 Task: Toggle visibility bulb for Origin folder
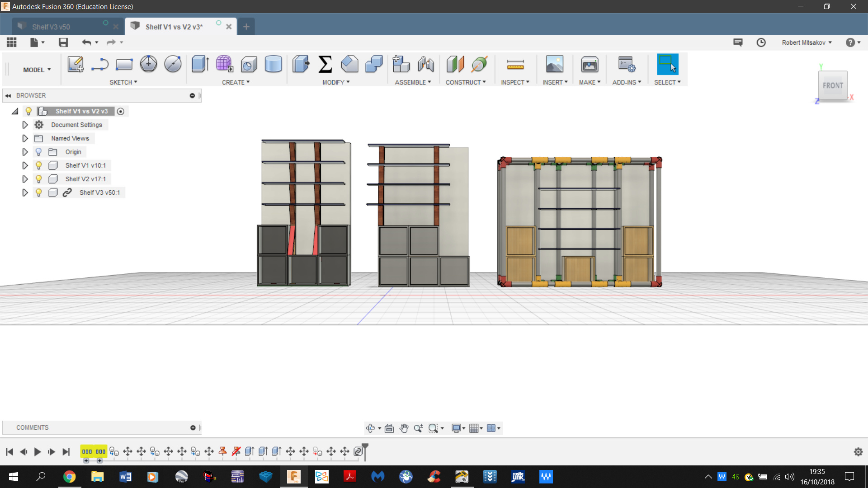(x=39, y=152)
